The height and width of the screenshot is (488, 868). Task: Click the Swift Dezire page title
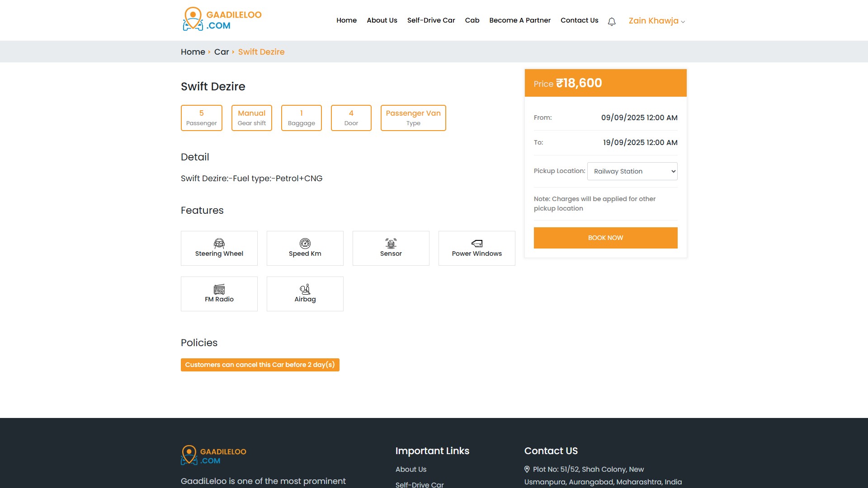(213, 86)
